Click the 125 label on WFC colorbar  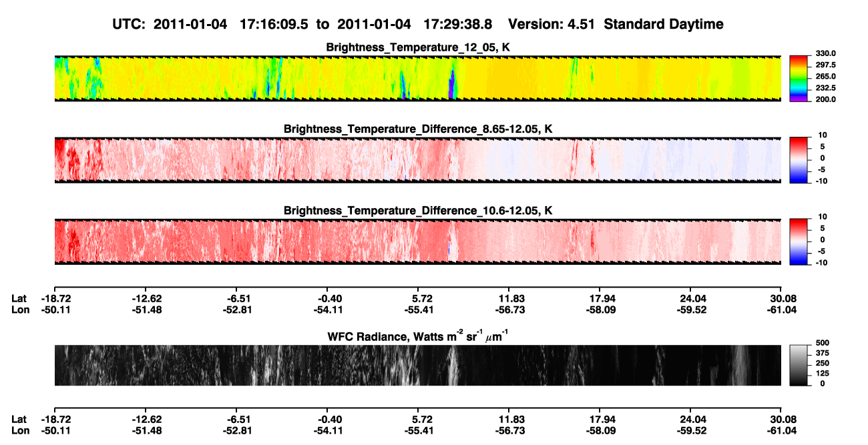click(x=822, y=373)
